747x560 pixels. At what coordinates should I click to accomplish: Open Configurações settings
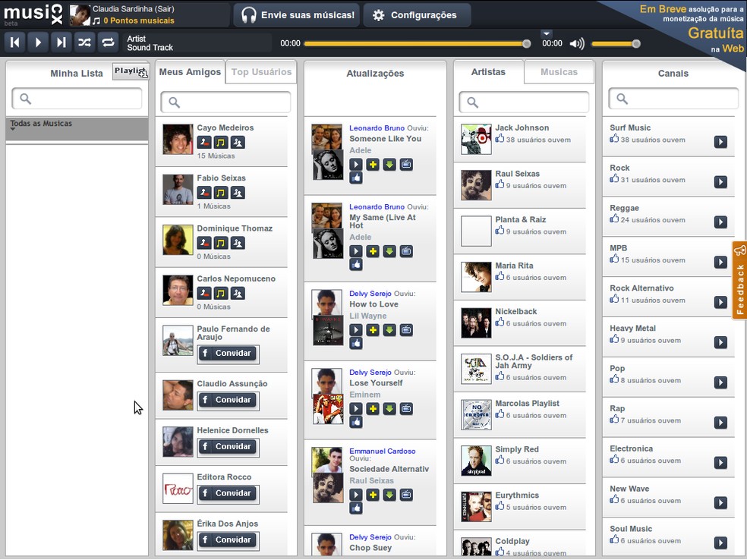pyautogui.click(x=417, y=15)
